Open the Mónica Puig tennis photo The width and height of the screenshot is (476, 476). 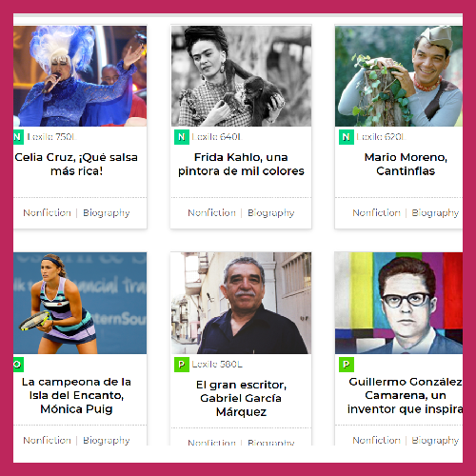tap(80, 303)
